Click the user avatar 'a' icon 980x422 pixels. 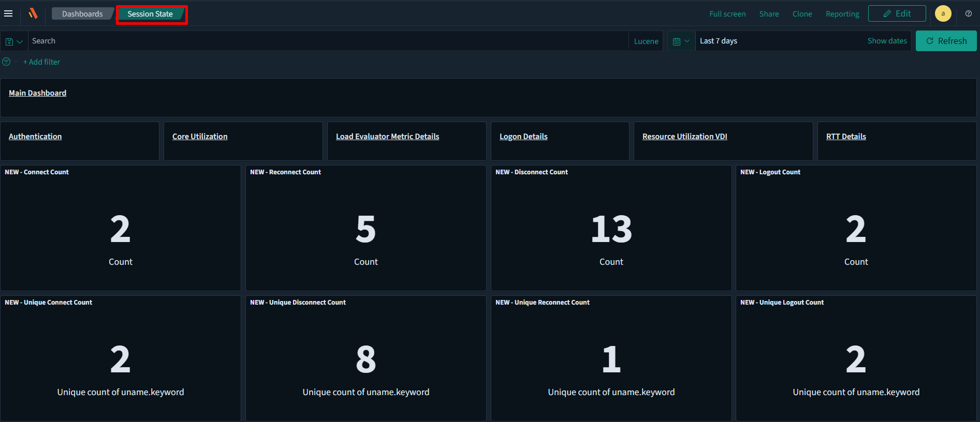pyautogui.click(x=943, y=13)
